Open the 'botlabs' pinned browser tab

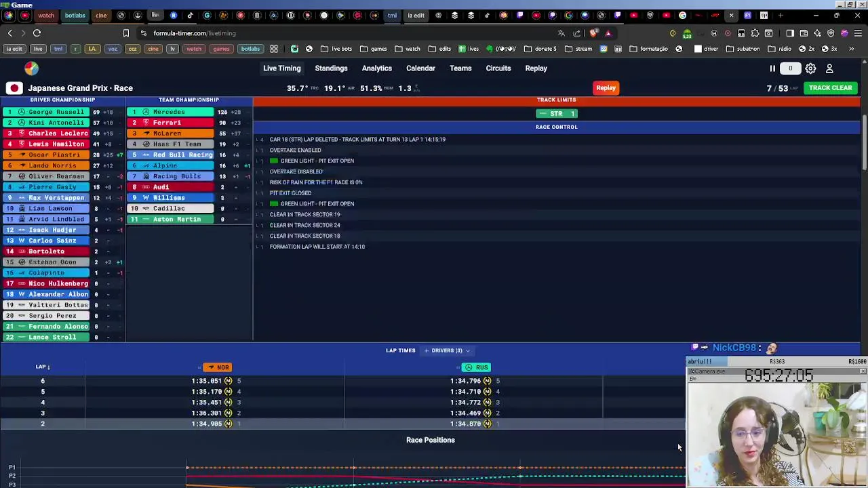(75, 16)
